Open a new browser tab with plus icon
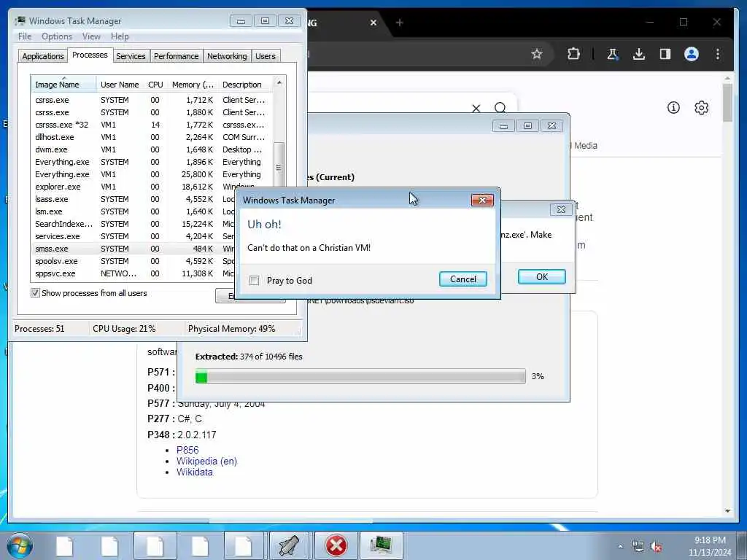Screen dimensions: 747x560 click(x=399, y=23)
